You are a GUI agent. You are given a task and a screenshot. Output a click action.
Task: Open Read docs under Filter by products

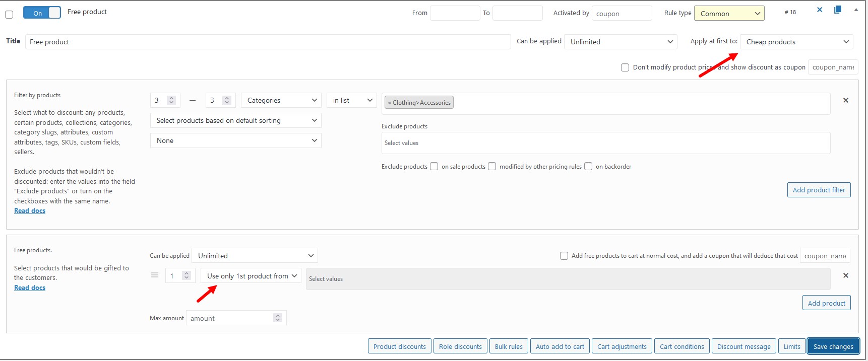point(30,210)
